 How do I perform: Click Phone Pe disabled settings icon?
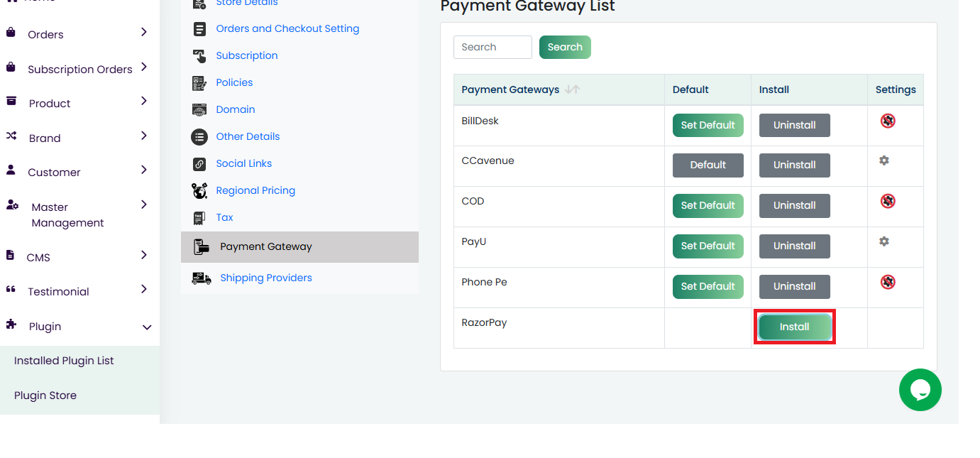click(888, 282)
